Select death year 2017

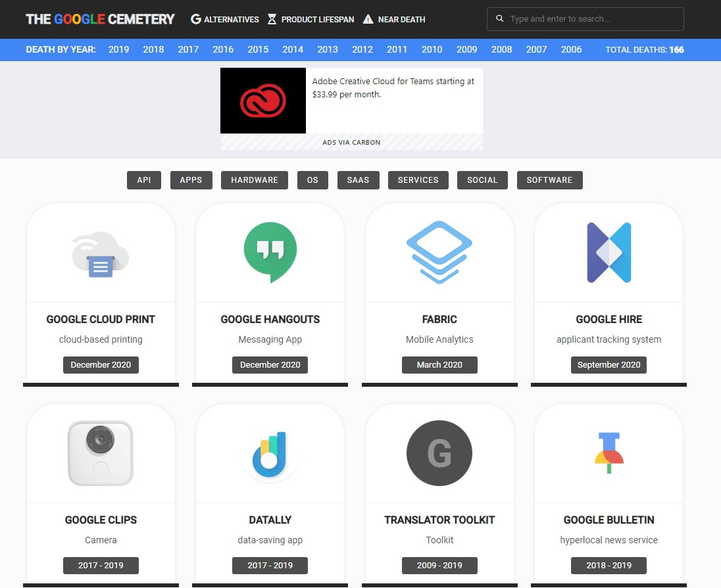click(x=188, y=49)
